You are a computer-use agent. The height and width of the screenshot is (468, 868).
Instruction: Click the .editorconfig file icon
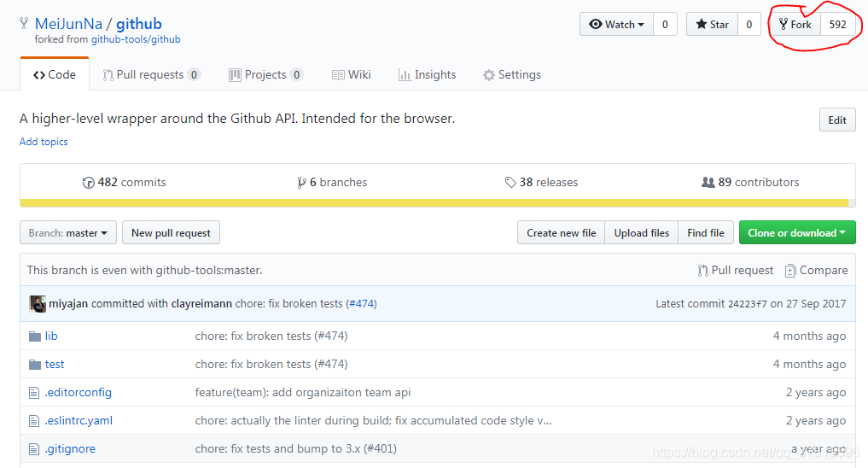34,393
